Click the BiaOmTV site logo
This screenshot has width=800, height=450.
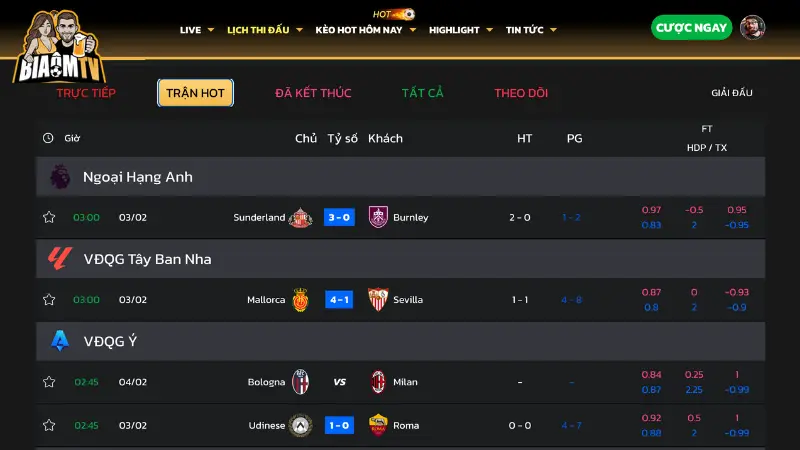point(59,46)
